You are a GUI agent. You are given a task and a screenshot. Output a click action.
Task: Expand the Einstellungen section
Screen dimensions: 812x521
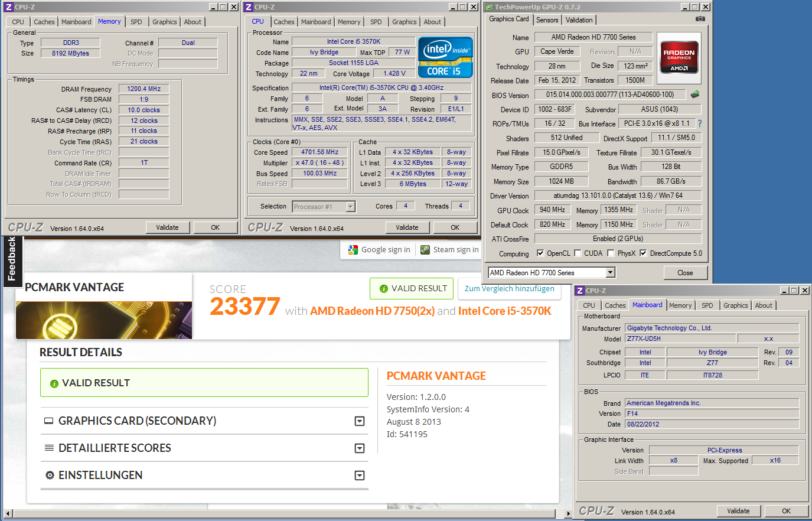pyautogui.click(x=360, y=476)
